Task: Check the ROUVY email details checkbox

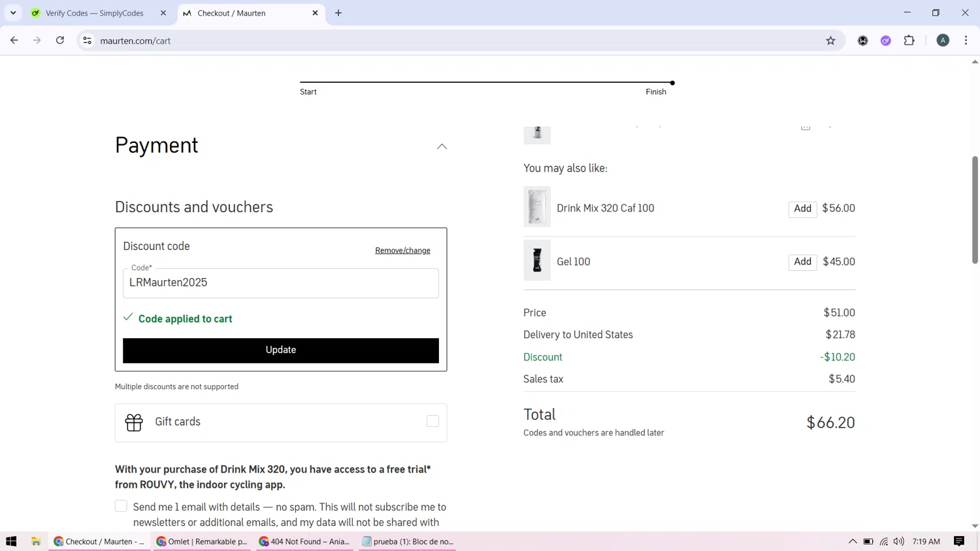Action: coord(121,506)
